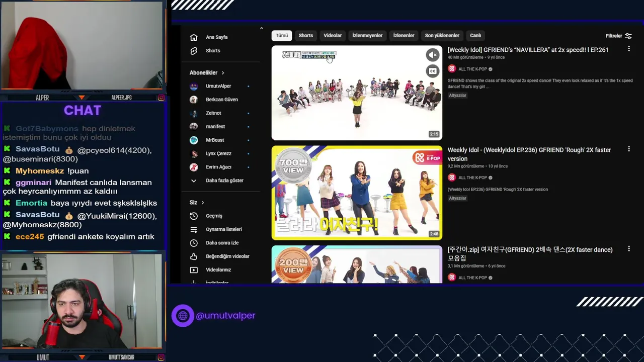Select the Videolar filter chip
The image size is (644, 362).
[333, 36]
